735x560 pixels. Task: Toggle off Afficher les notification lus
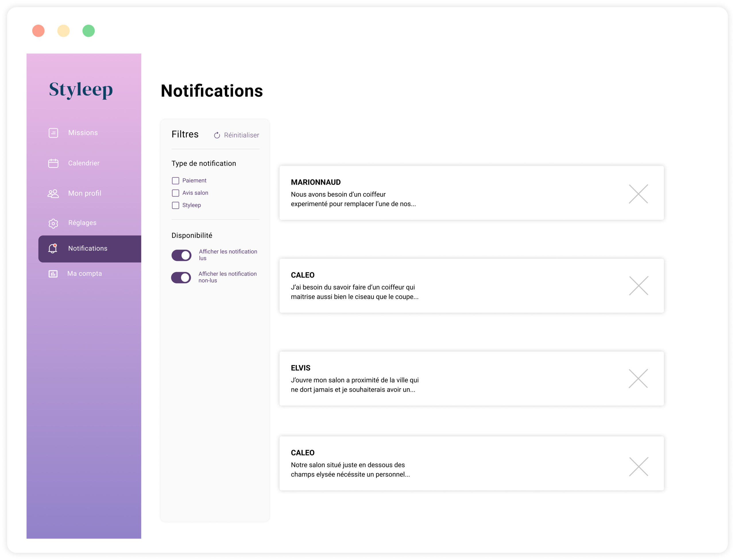181,255
